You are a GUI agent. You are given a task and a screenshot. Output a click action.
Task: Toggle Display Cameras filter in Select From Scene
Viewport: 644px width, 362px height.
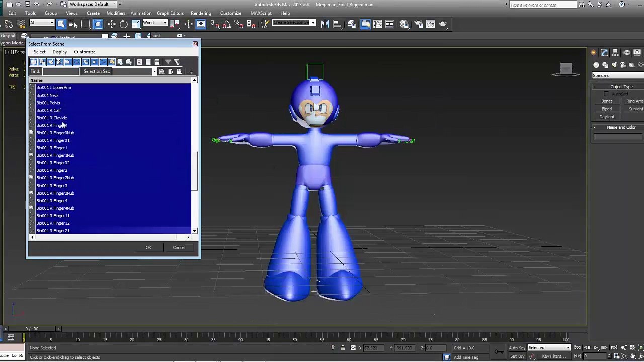click(59, 62)
